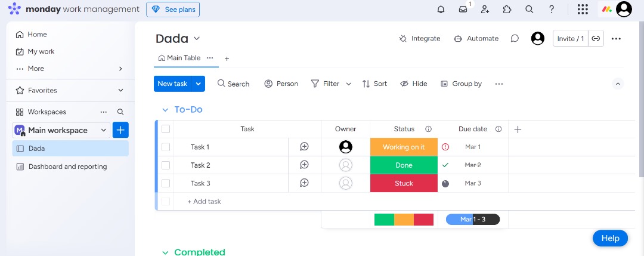Open Main Table view options dots
Viewport: 644px width, 256px height.
(x=210, y=58)
